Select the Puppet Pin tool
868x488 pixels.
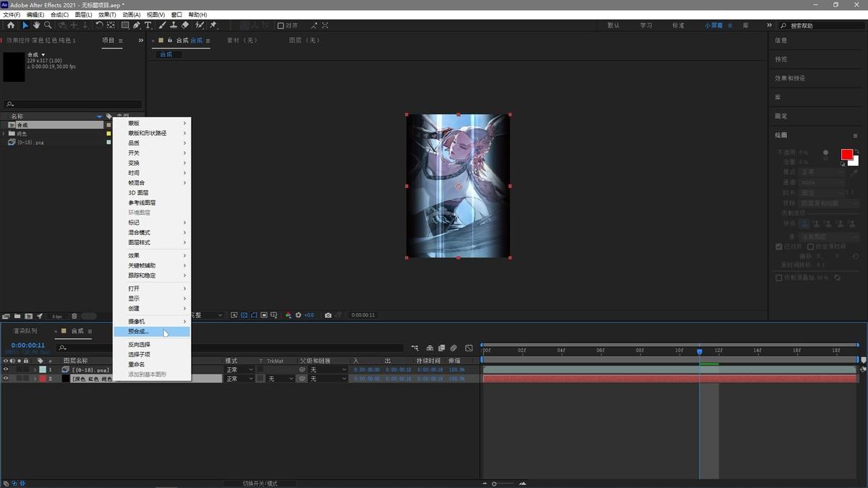point(213,25)
